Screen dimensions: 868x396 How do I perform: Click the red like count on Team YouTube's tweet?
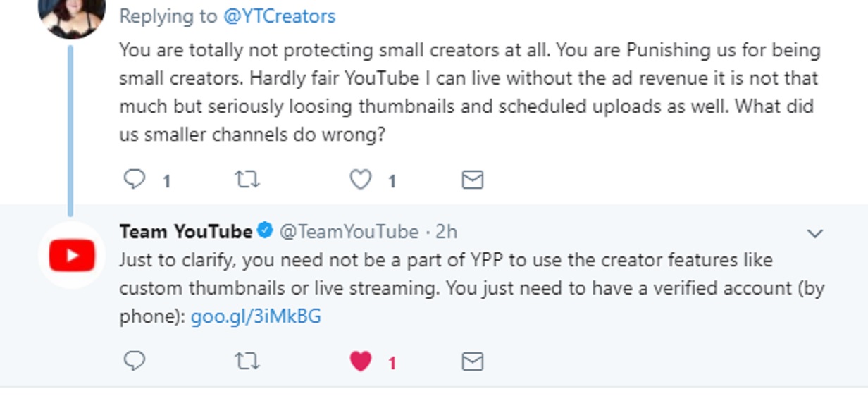tap(392, 363)
